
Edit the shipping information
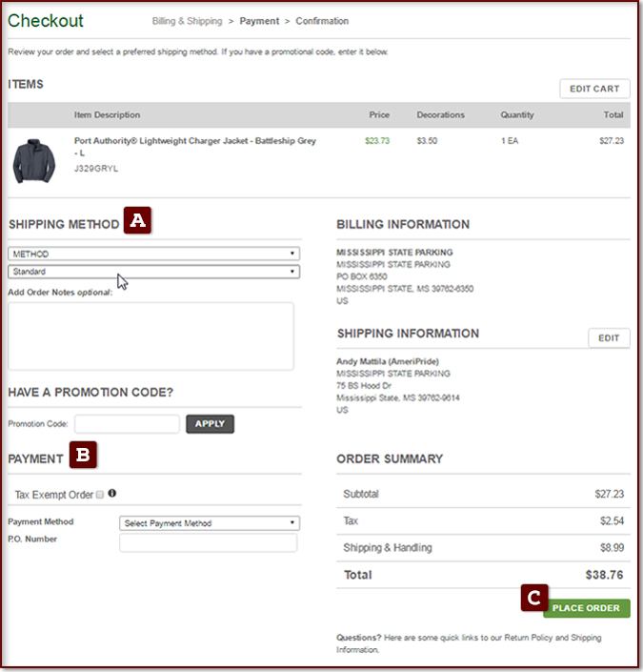point(609,338)
